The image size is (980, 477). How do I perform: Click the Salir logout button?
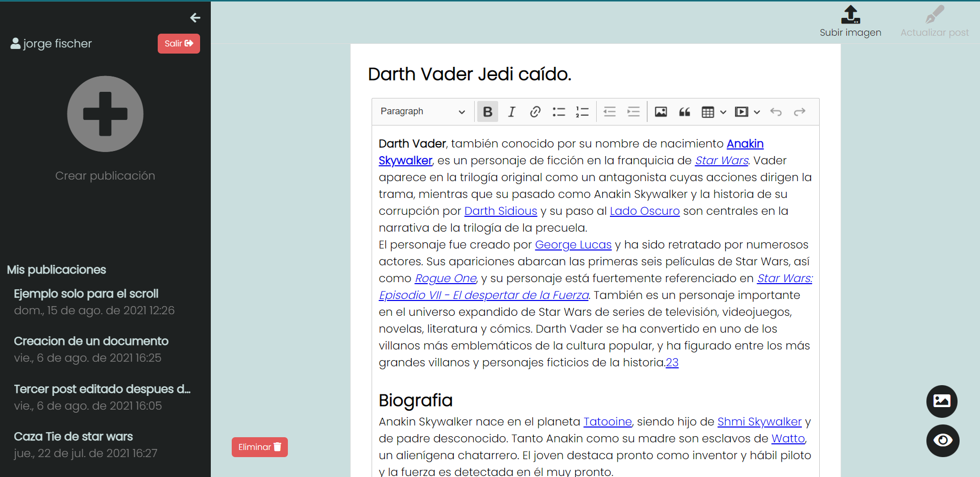coord(179,43)
